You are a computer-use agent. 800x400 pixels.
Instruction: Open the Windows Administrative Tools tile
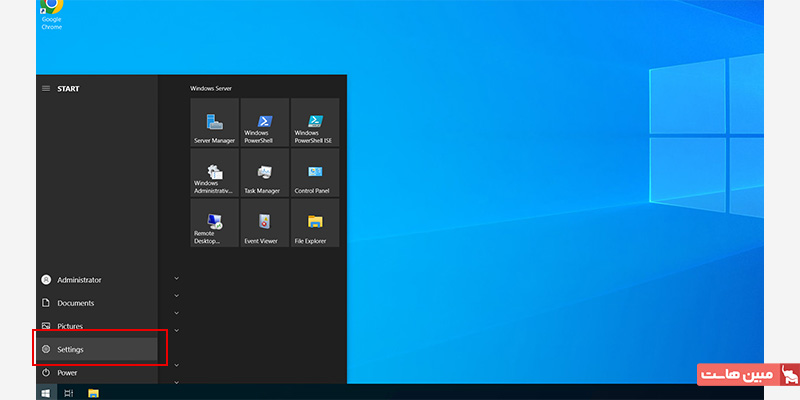(x=214, y=173)
